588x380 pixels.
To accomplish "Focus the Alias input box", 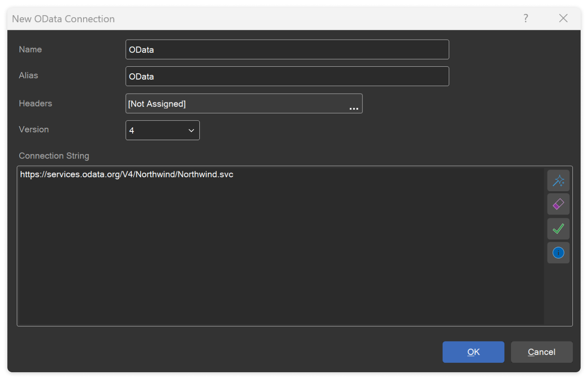I will pyautogui.click(x=287, y=77).
